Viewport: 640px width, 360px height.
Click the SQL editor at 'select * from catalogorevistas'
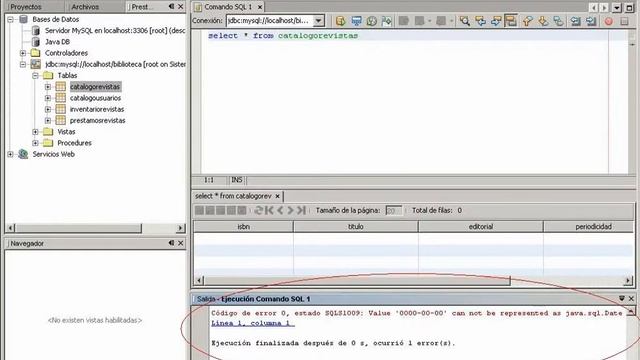283,36
